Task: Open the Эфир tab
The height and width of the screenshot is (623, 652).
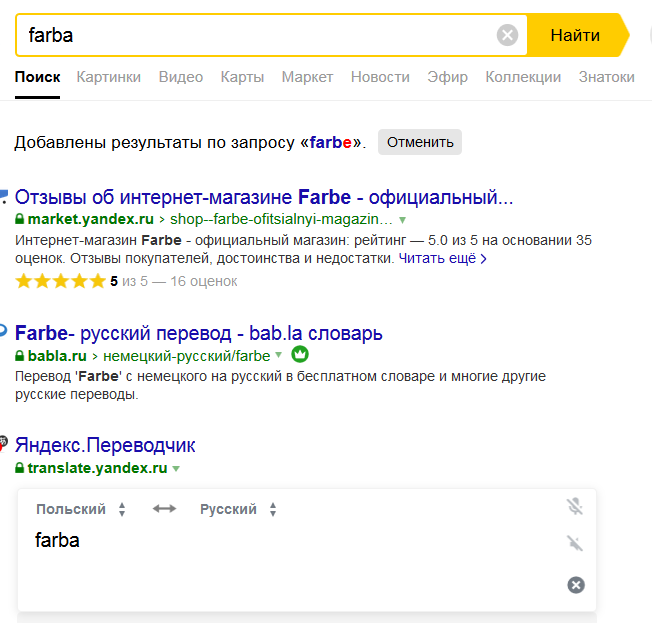Action: [x=447, y=77]
